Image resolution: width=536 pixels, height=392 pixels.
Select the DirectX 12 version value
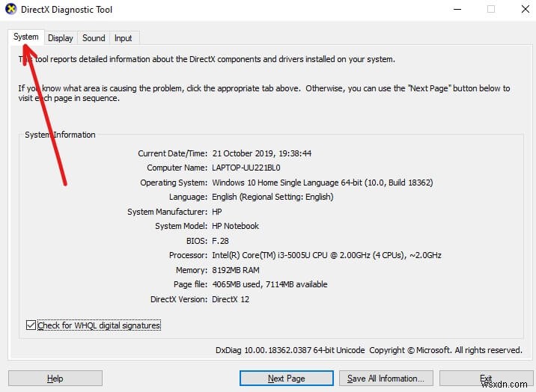pos(231,299)
